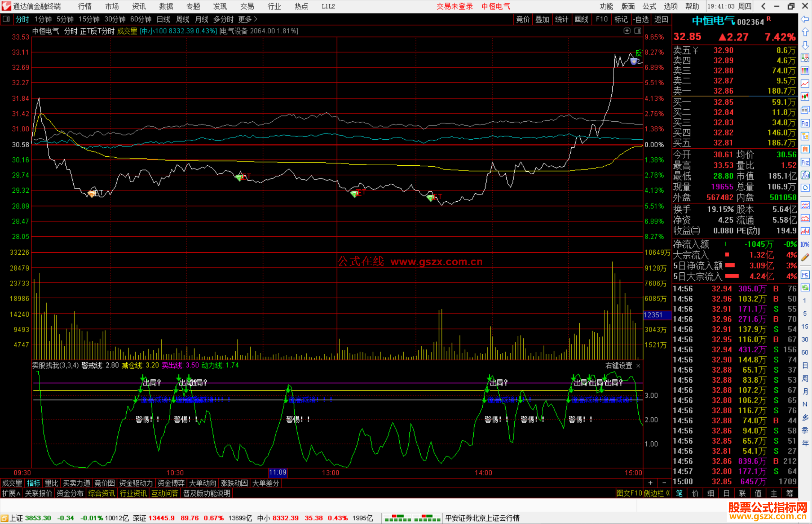The image size is (812, 524).
Task: Select the candlestick chart sidebar icon
Action: click(805, 97)
